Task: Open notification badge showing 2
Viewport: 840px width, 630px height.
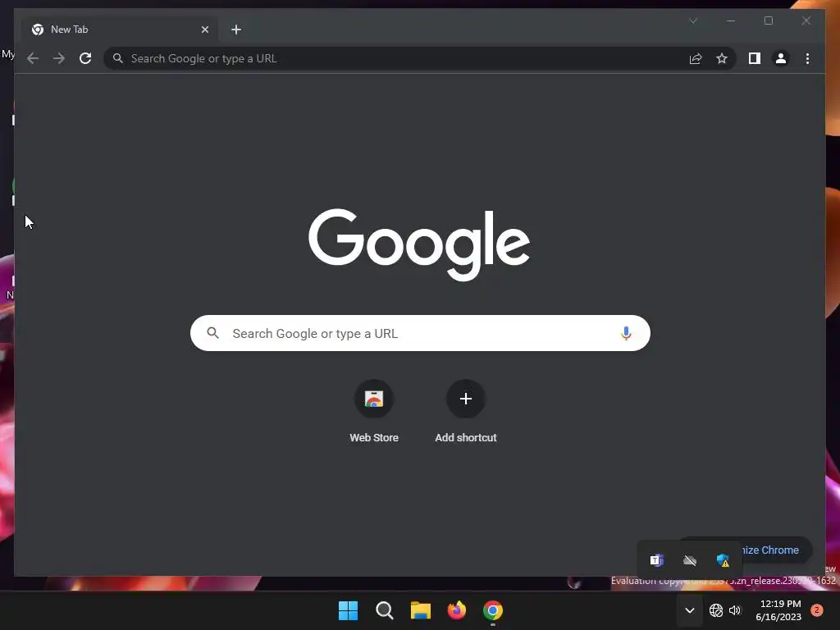Action: coord(817,610)
